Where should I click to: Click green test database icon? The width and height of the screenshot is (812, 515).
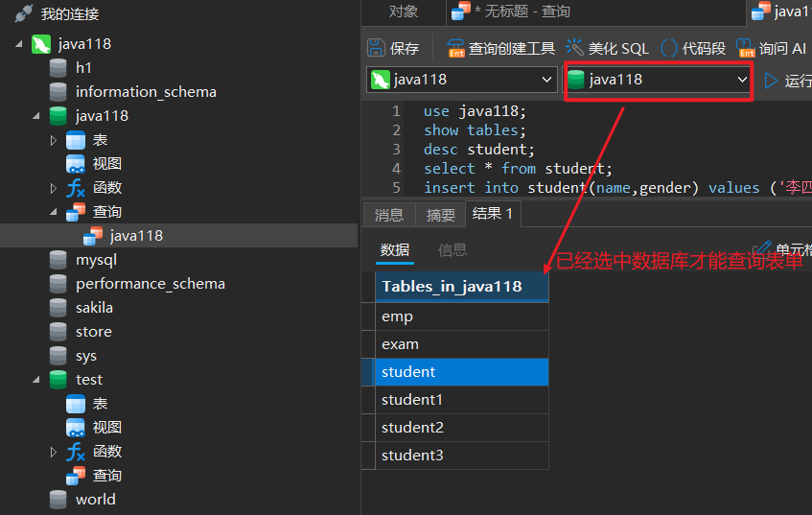pyautogui.click(x=58, y=380)
